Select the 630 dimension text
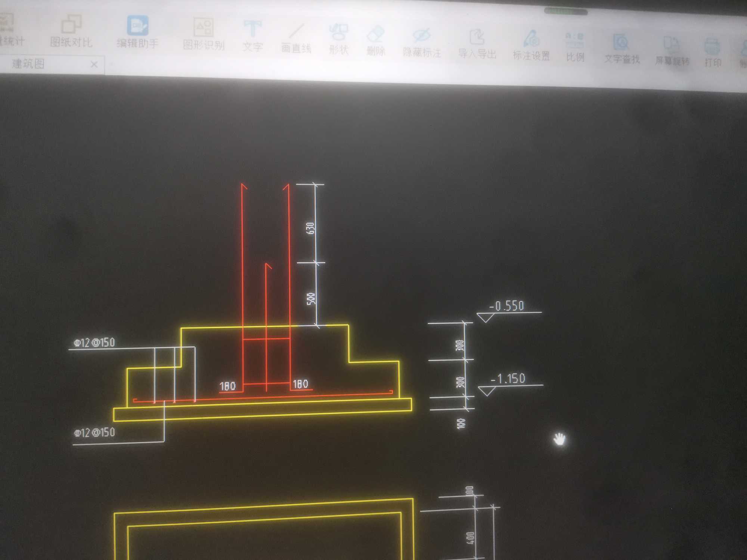The image size is (747, 560). 310,228
